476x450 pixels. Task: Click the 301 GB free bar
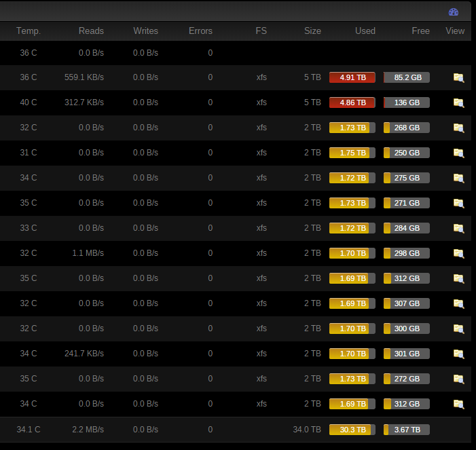pos(407,354)
